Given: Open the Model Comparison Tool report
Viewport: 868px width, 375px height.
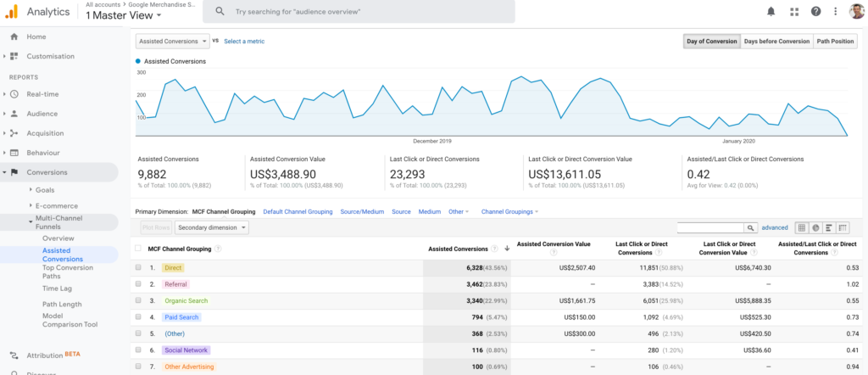Looking at the screenshot, I should [x=70, y=320].
